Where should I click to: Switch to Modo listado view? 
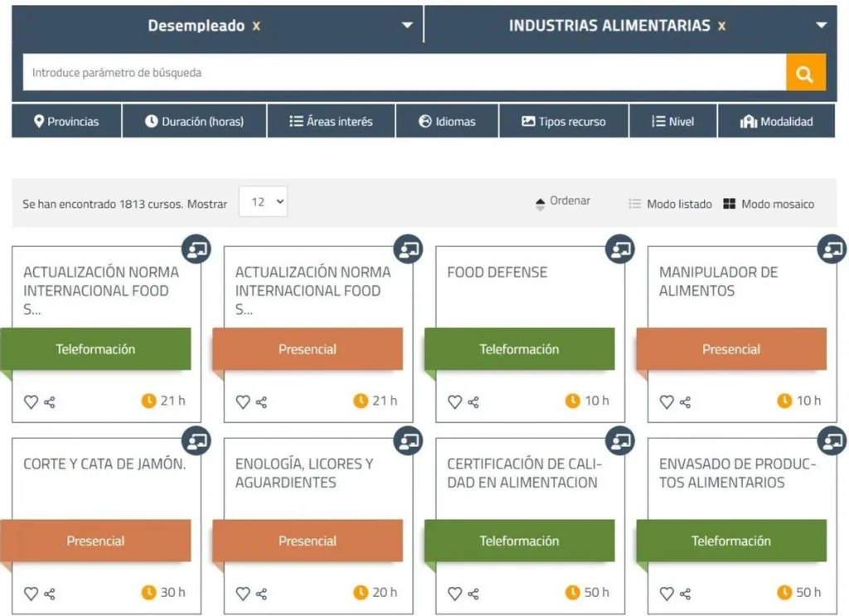pos(670,204)
